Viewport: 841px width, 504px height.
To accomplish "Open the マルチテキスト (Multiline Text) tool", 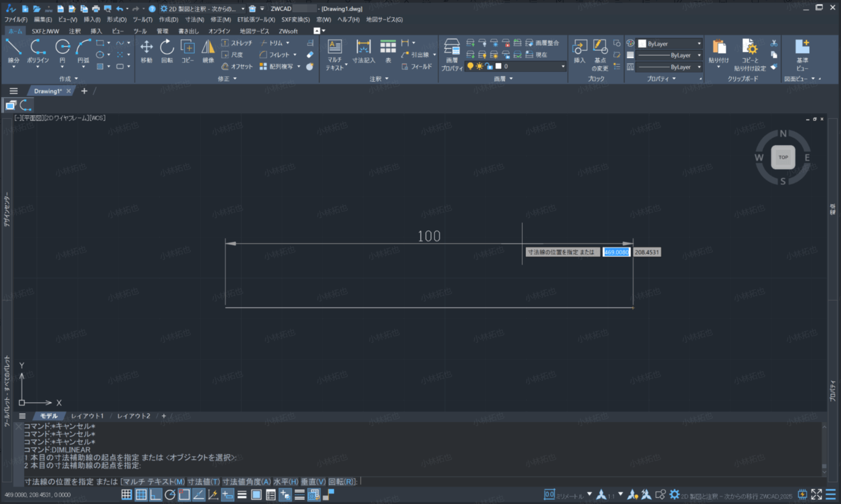I will pos(335,55).
